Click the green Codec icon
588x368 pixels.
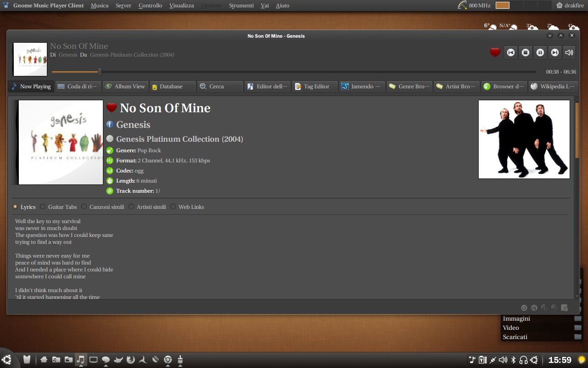point(110,171)
